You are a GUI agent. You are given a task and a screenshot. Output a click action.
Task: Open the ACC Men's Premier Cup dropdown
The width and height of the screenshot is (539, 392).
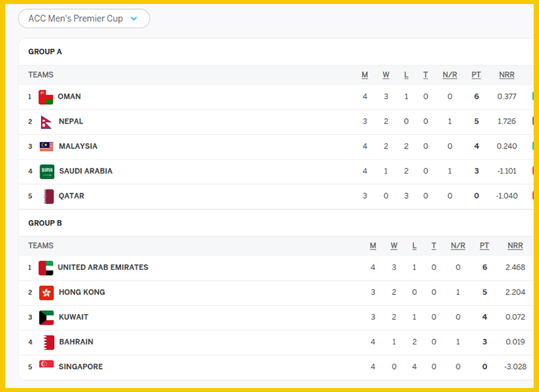pos(84,18)
